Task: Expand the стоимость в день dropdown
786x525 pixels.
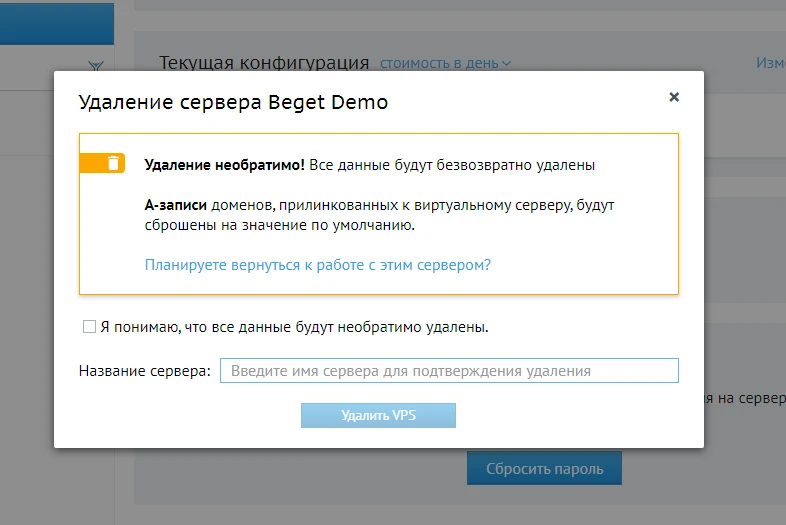Action: coord(445,64)
